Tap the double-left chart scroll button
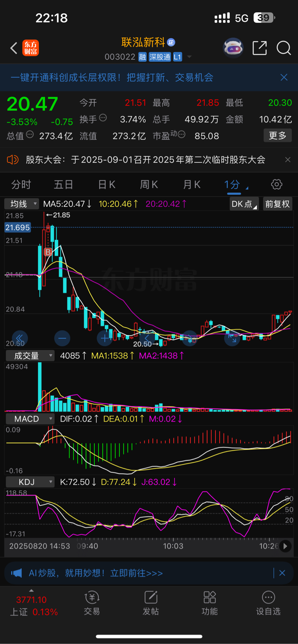Viewport: 298px width, 644px height. (19, 338)
